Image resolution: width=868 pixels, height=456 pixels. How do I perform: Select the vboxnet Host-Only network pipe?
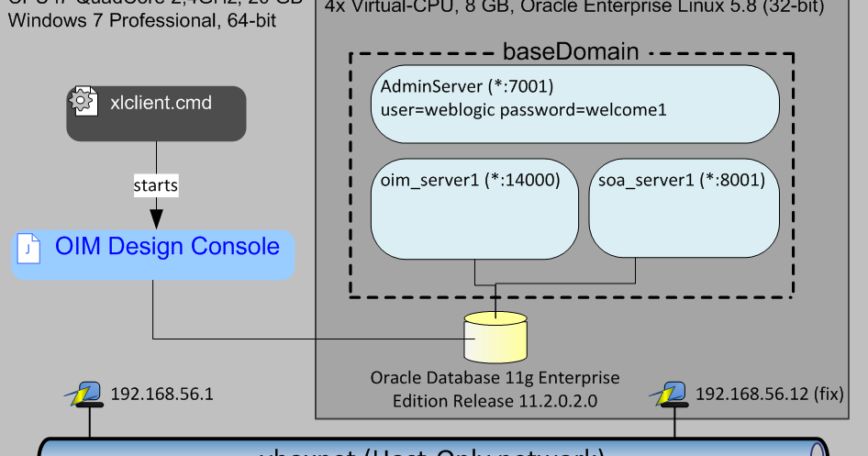(x=433, y=447)
